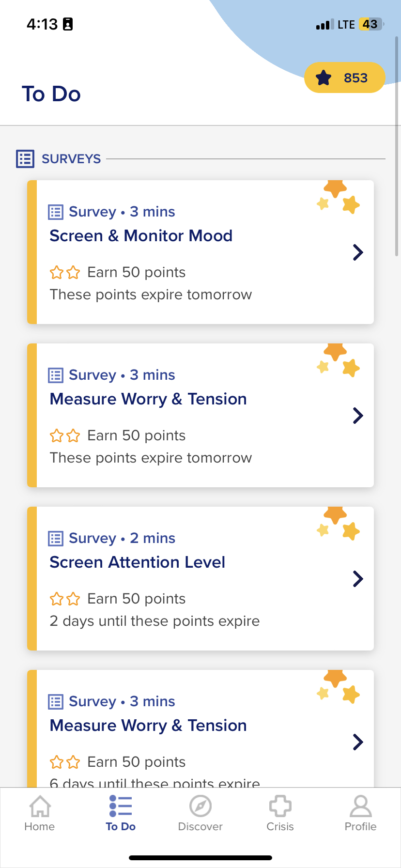Image resolution: width=401 pixels, height=868 pixels.
Task: Start the Screen & Monitor Mood survey
Action: coord(200,252)
